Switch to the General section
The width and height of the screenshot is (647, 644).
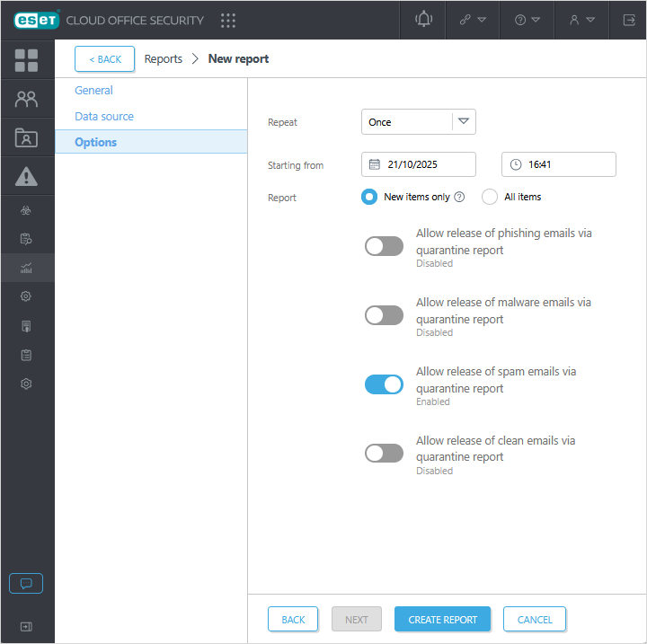coord(94,91)
